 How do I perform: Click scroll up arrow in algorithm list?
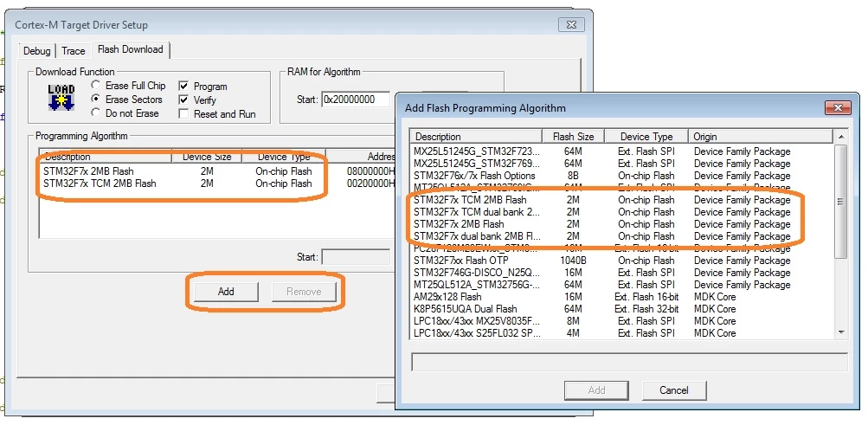tap(841, 136)
